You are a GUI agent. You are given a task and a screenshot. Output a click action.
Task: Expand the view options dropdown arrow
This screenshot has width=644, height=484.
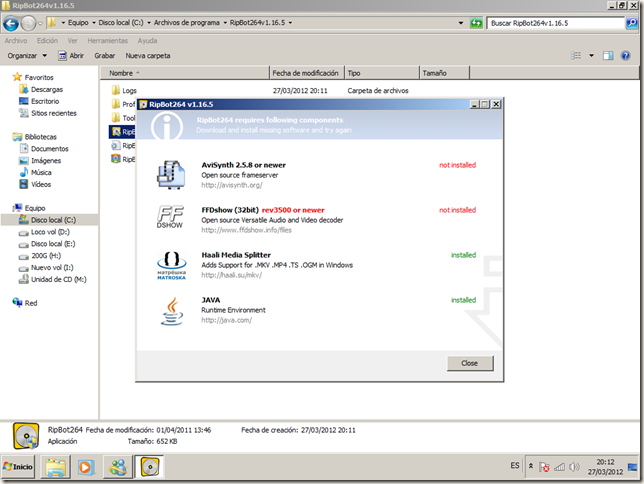click(591, 55)
